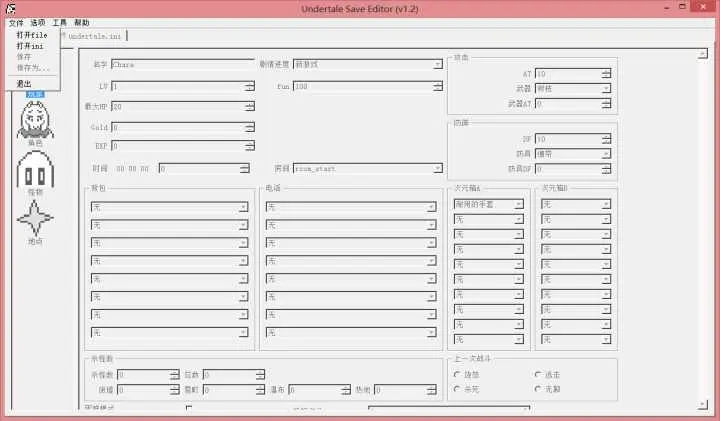Open the '帮助' menu
Screen dimensions: 720x421
(x=81, y=22)
